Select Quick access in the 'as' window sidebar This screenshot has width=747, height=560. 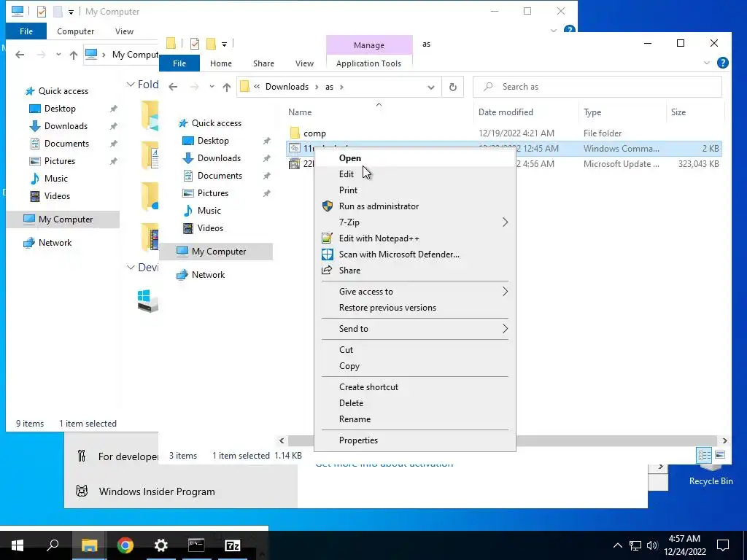216,123
